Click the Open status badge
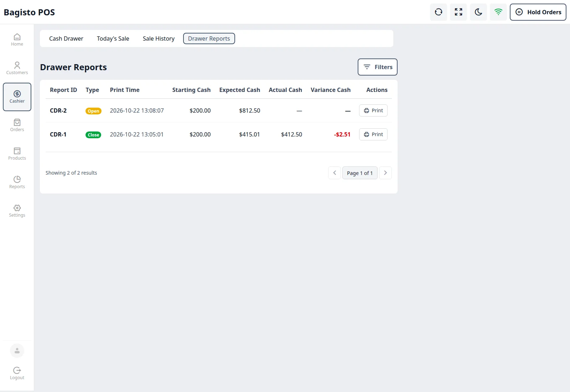Image resolution: width=570 pixels, height=392 pixels. 93,111
